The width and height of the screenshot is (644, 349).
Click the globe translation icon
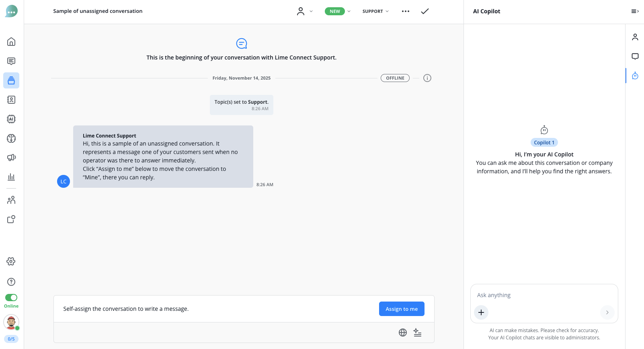point(403,333)
